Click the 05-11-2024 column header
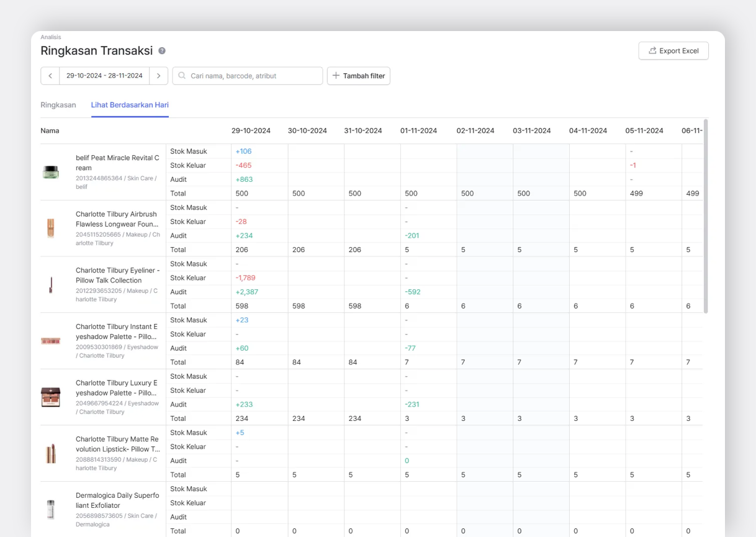This screenshot has height=537, width=756. tap(644, 131)
